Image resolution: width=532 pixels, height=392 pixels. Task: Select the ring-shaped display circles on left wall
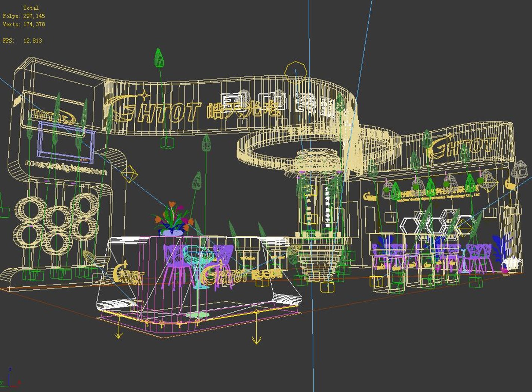tap(57, 224)
